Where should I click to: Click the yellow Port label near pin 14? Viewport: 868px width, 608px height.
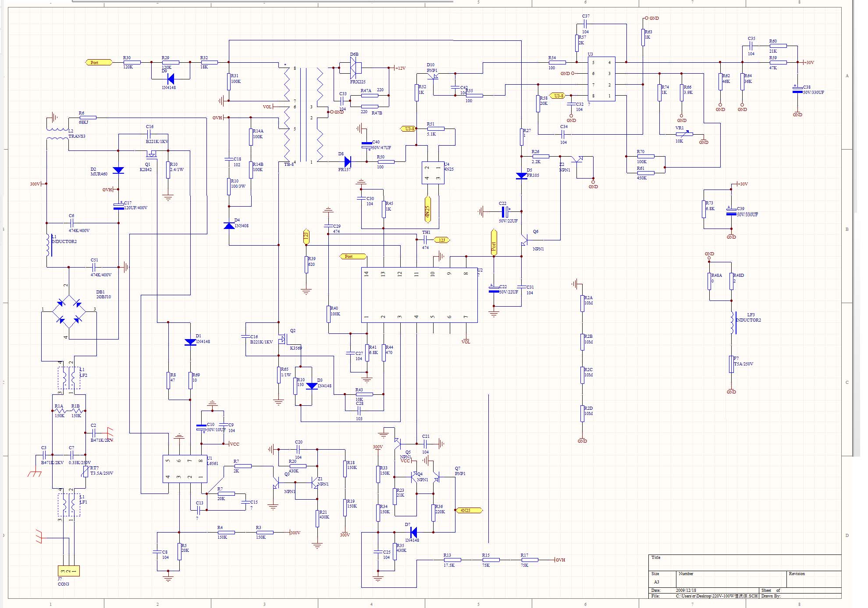click(353, 257)
